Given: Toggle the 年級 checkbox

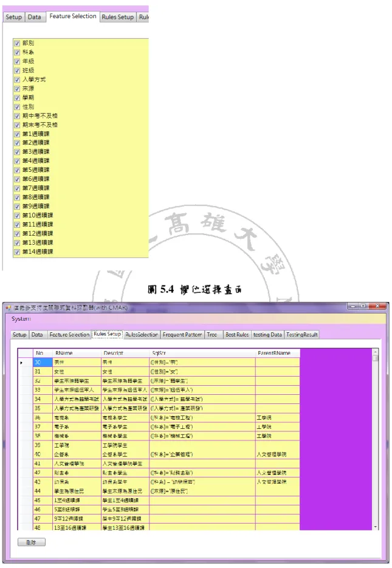Looking at the screenshot, I should pos(16,61).
